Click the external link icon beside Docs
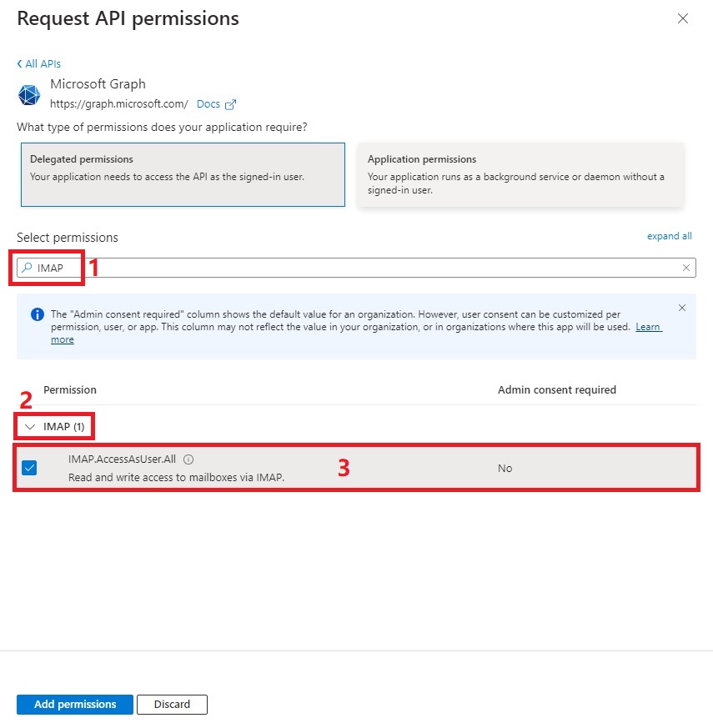 [x=231, y=104]
